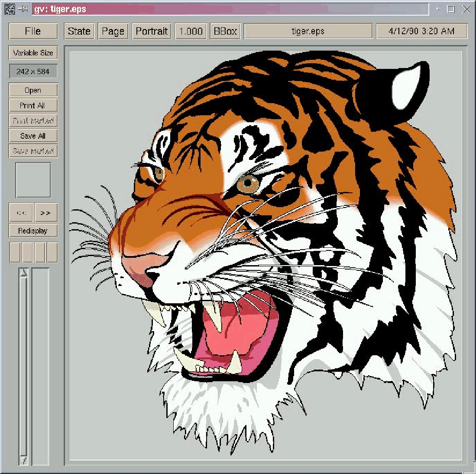
Task: Go to next page with >> button
Action: [46, 213]
